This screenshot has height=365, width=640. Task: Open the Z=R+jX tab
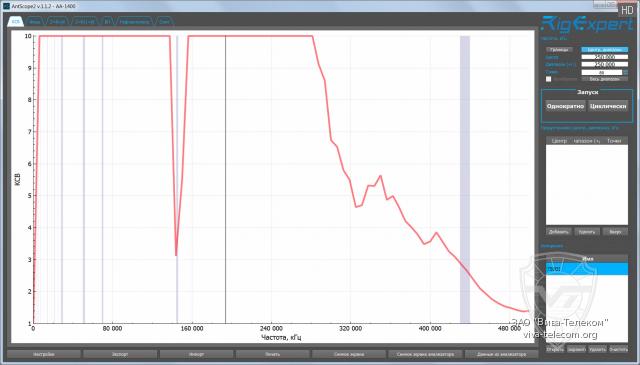[58, 21]
